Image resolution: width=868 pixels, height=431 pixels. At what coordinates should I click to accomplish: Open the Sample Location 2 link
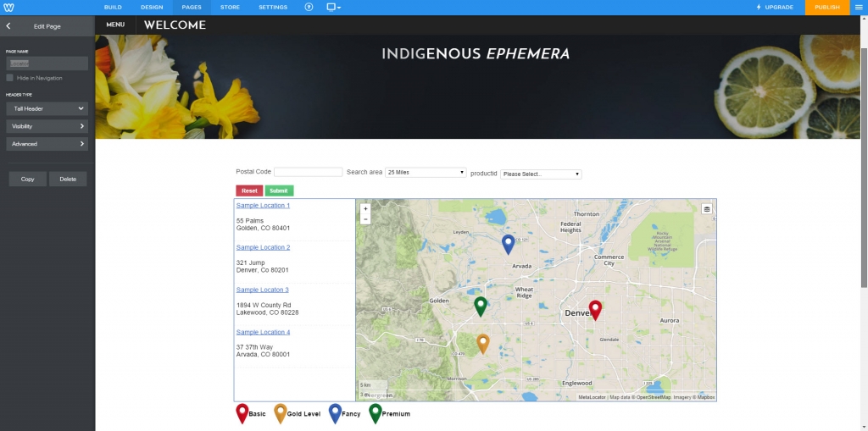[x=263, y=247]
